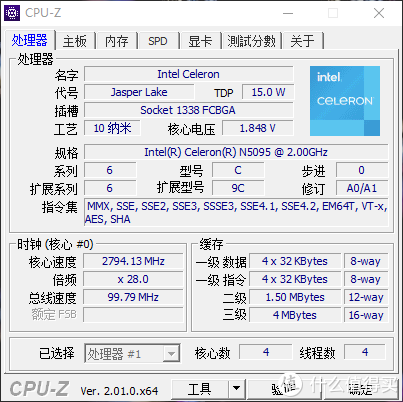The width and height of the screenshot is (403, 402).
Task: Click the specification Intel(R) Celeron(R) N5095 text
Action: [x=236, y=152]
